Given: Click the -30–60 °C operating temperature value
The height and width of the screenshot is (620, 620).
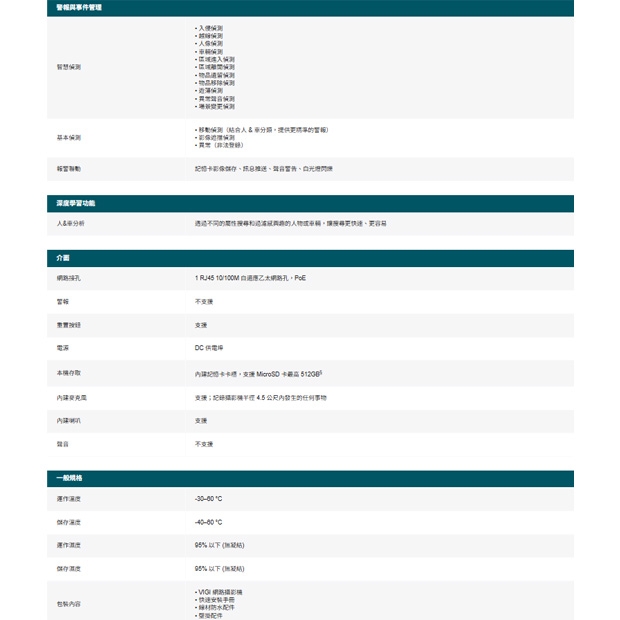Looking at the screenshot, I should point(208,498).
